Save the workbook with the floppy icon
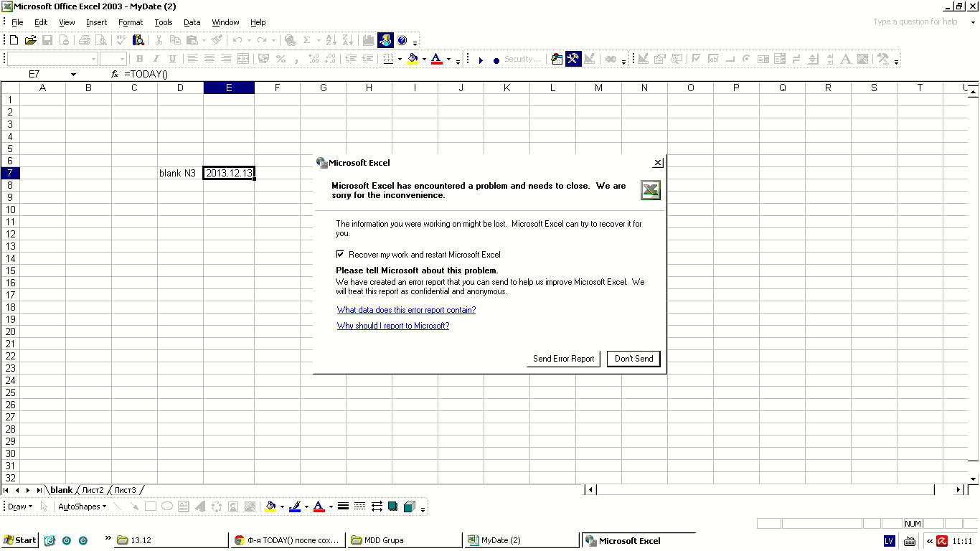Viewport: 980px width, 551px height. (47, 40)
